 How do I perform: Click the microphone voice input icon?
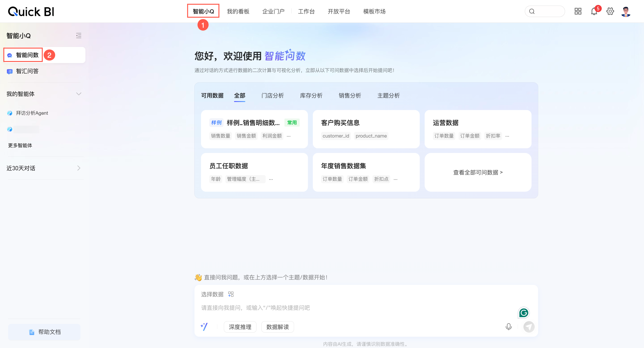(508, 327)
